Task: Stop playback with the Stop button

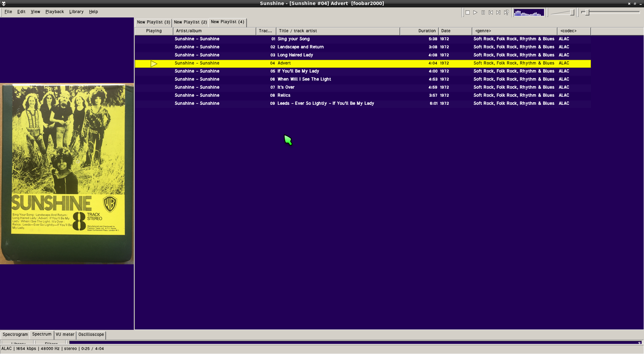Action: (467, 12)
